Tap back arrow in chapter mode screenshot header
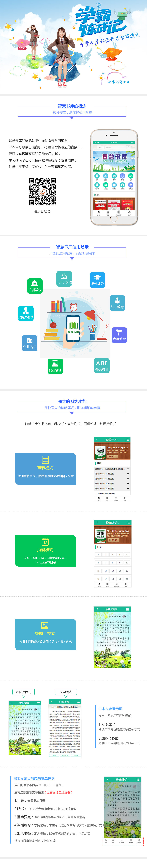 tap(97, 439)
